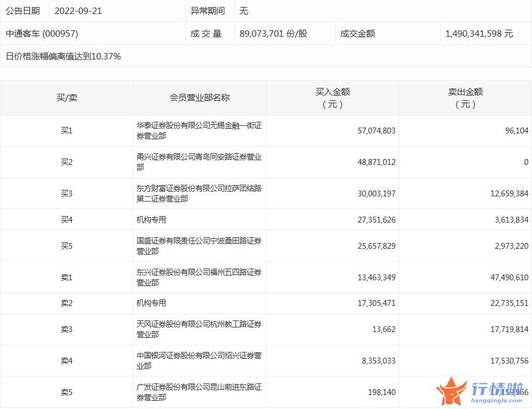Select buy amount 13,662
Viewport: 532px width, 409px height.
384,329
